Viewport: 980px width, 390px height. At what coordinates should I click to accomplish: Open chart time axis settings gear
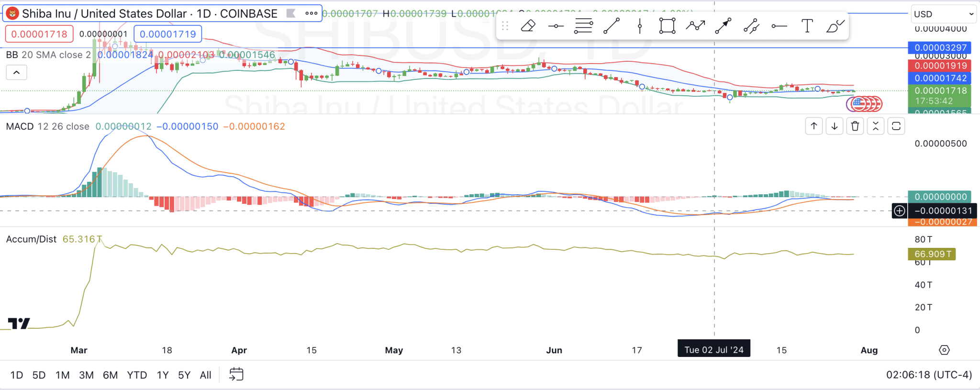click(944, 350)
